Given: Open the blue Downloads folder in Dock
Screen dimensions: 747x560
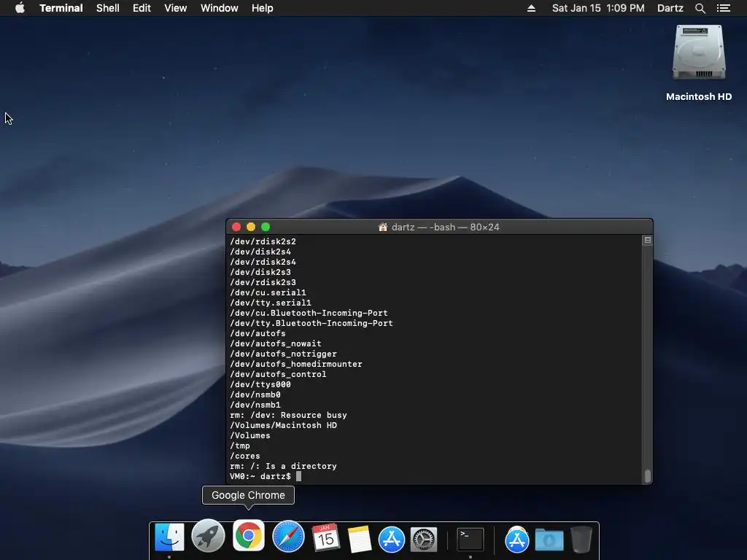Looking at the screenshot, I should pyautogui.click(x=549, y=540).
